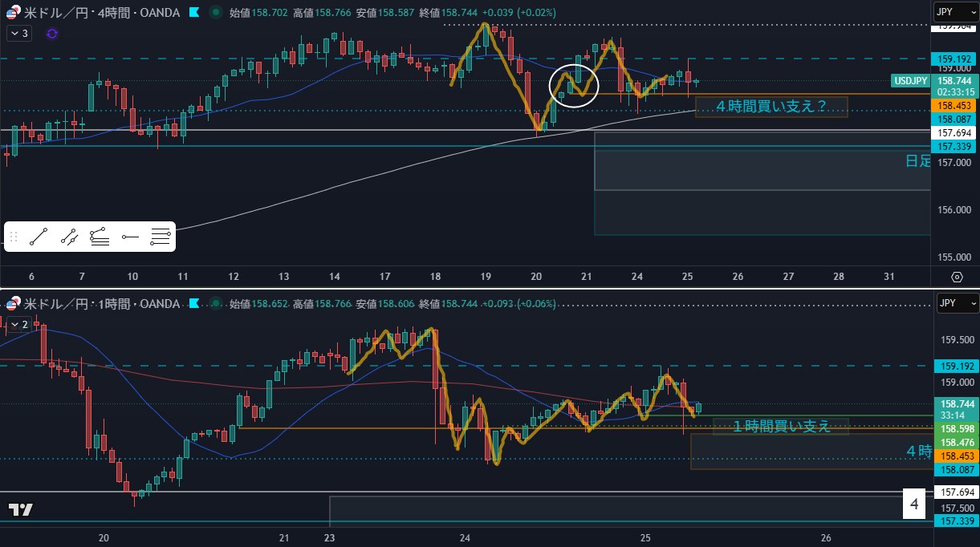Viewport: 980px width, 547px height.
Task: Pick the Fibonacci retracement lines tool
Action: coord(161,237)
